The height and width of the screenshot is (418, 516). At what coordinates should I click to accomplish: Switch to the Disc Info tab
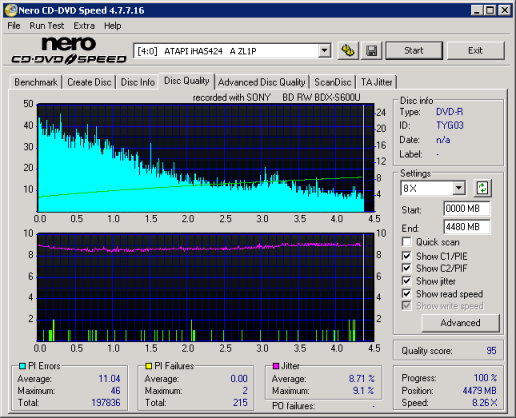pos(138,82)
